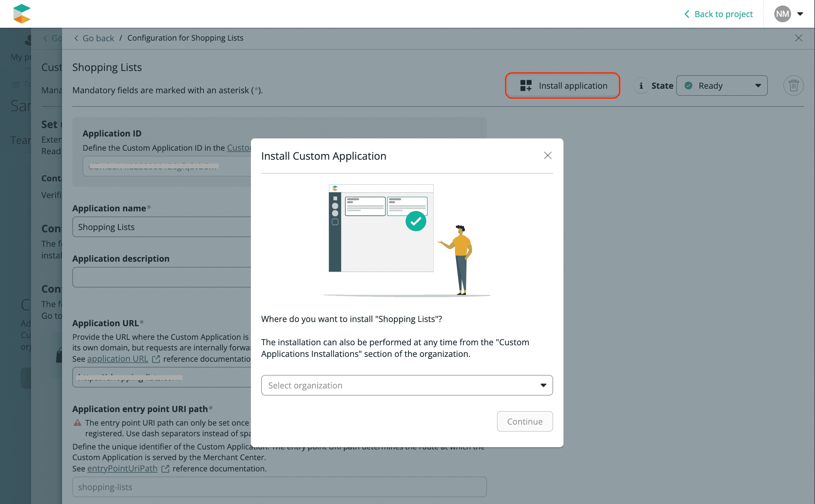Open the Select organization dropdown
This screenshot has height=504, width=815.
pos(407,385)
